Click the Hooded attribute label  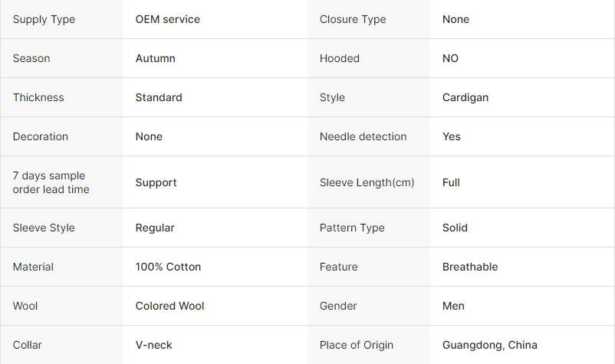point(339,58)
